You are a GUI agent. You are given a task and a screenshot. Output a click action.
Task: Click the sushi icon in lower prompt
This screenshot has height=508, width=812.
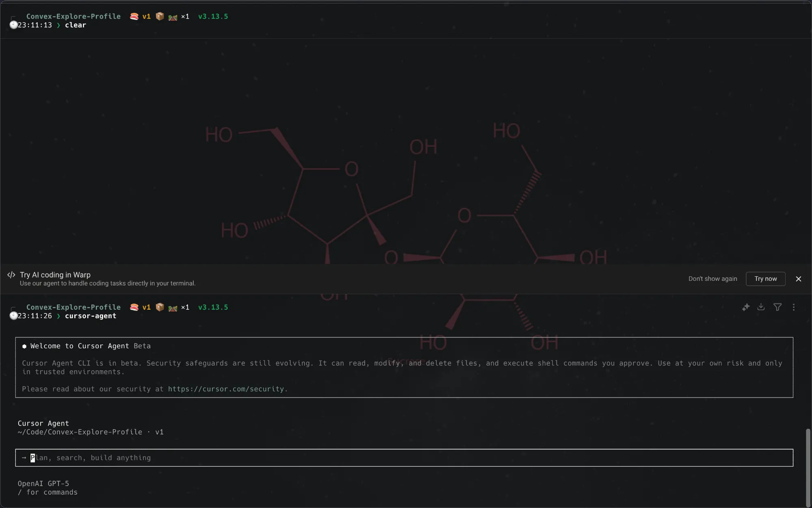(x=134, y=307)
